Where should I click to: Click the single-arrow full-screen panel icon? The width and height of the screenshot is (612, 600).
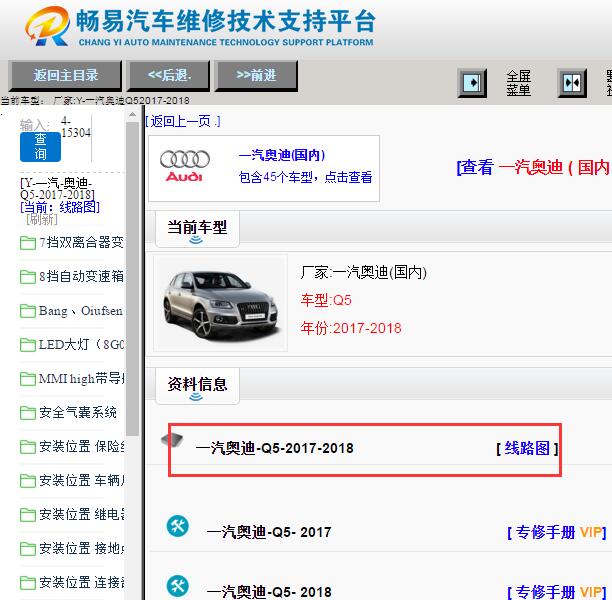coord(472,83)
